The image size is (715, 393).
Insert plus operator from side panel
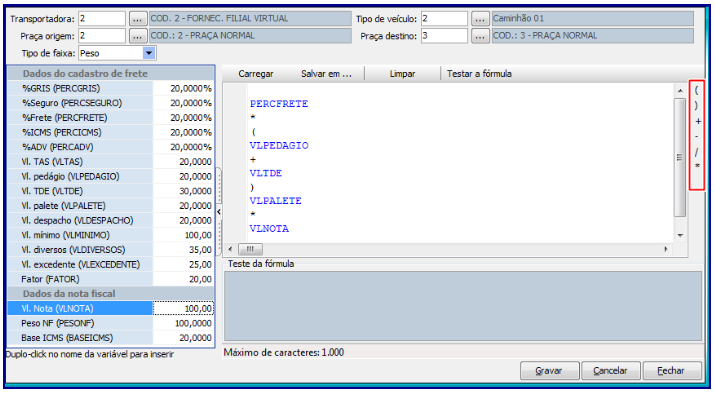698,121
